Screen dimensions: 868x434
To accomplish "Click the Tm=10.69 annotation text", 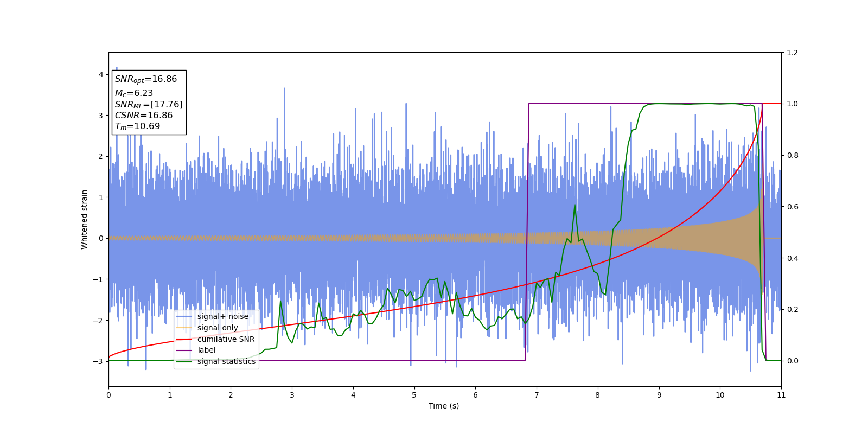I will (137, 126).
